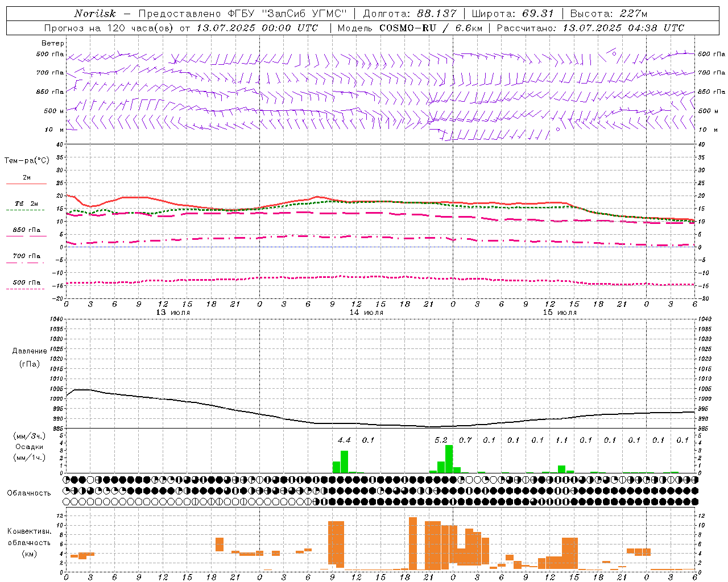The image size is (728, 582).
Task: Click the 2м temperature legend line sample
Action: point(26,184)
